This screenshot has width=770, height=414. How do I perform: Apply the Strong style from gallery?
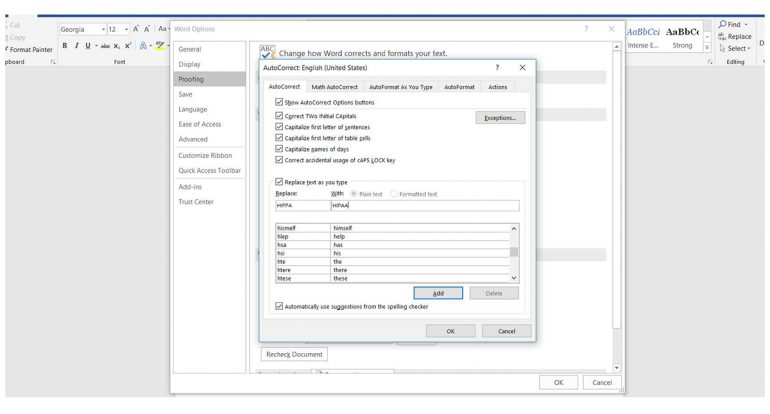(682, 37)
